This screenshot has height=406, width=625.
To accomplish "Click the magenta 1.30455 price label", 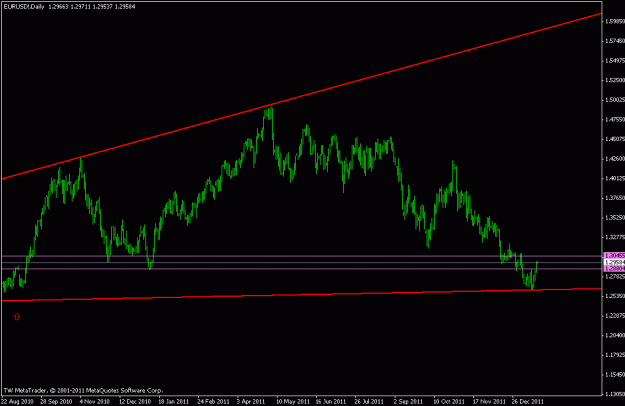I will click(614, 255).
